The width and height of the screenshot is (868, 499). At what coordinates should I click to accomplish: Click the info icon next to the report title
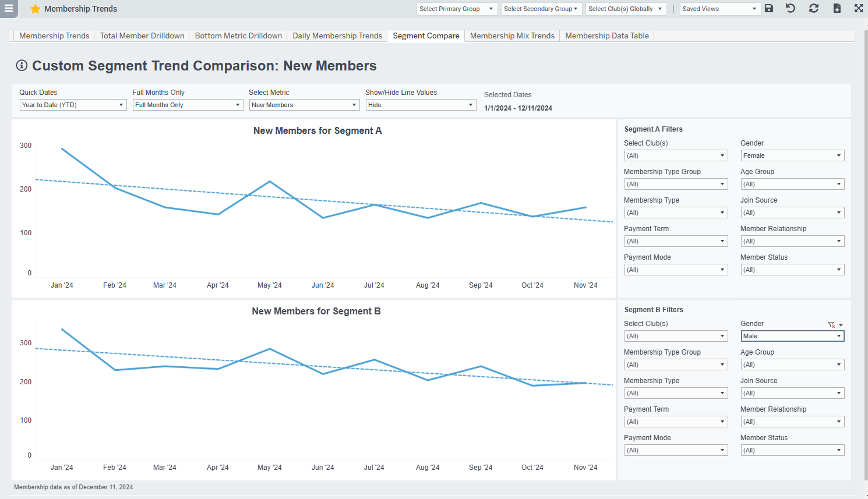(21, 65)
